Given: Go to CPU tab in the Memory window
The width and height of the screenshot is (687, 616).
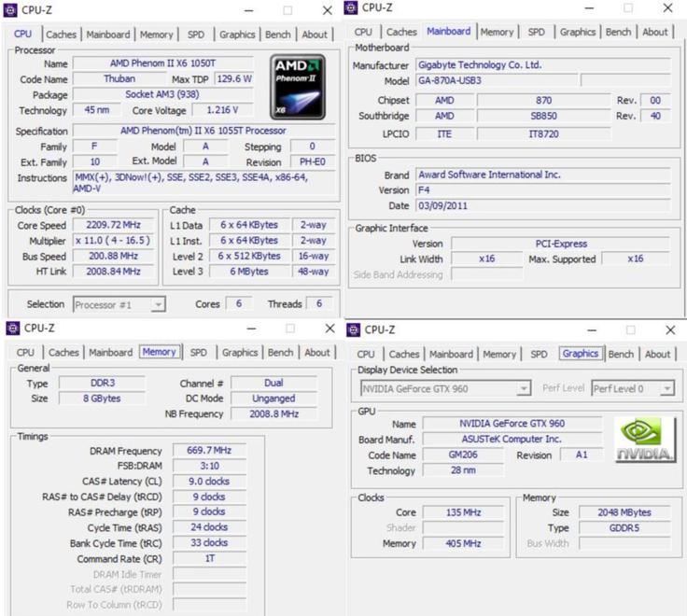Looking at the screenshot, I should coord(25,353).
